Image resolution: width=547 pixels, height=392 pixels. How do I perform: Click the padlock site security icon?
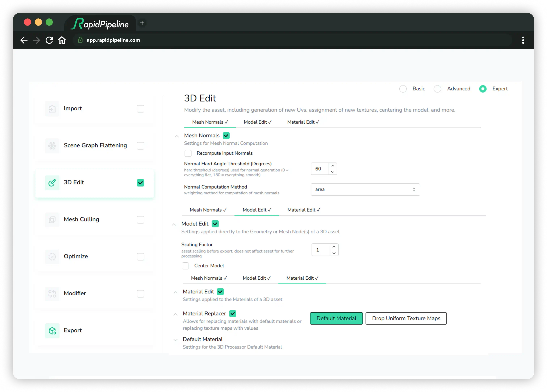[x=80, y=40]
